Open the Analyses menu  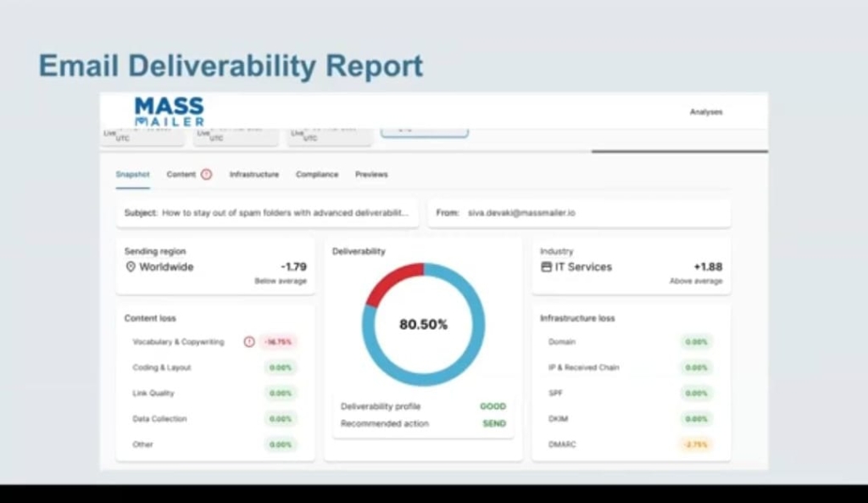coord(706,111)
